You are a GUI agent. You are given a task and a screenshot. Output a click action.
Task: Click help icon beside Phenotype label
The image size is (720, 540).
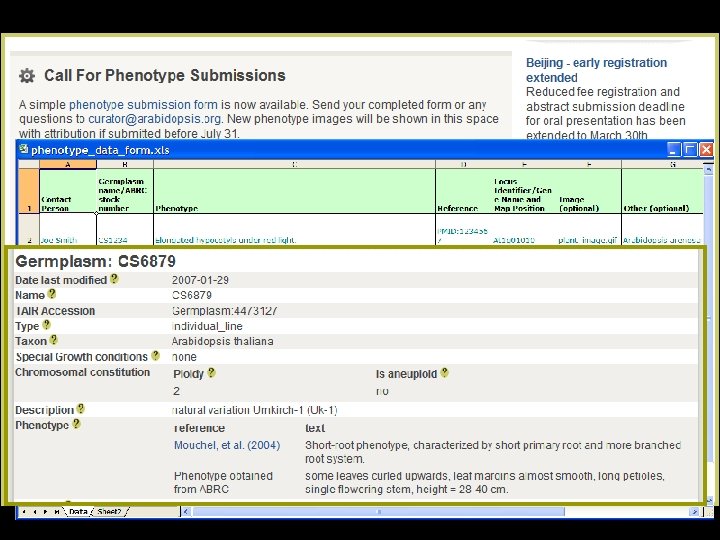76,424
